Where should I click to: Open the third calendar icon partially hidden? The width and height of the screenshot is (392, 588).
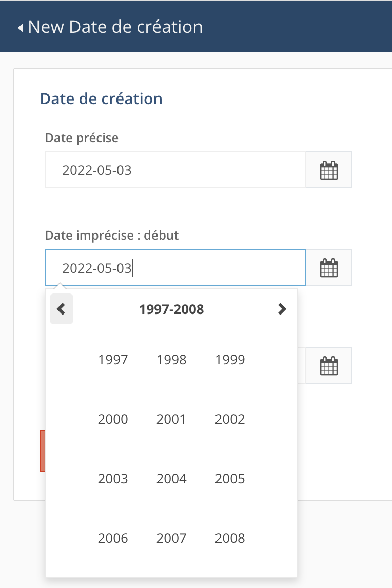point(329,365)
